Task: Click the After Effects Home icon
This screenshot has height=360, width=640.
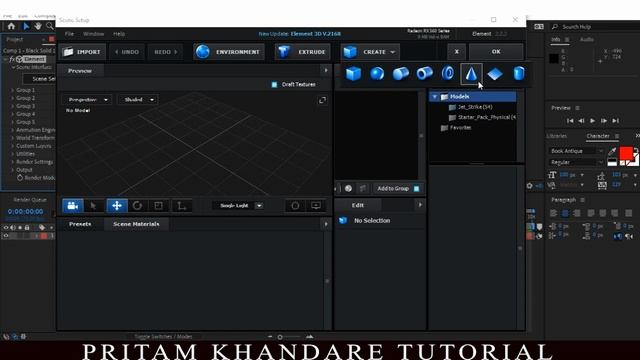Action: (11, 27)
